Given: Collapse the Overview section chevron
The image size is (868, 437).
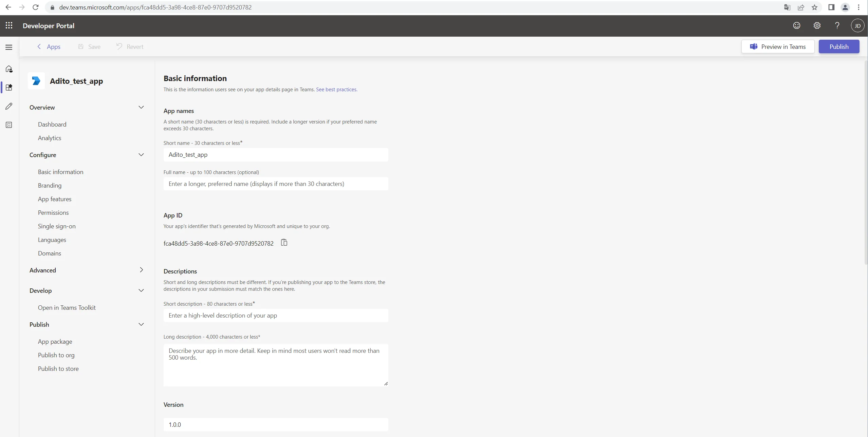Looking at the screenshot, I should [141, 107].
